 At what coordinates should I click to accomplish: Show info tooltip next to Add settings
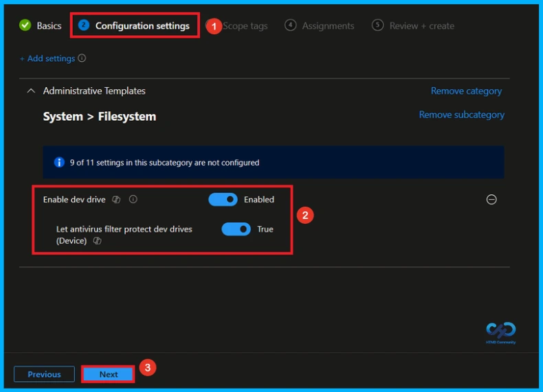(x=82, y=58)
